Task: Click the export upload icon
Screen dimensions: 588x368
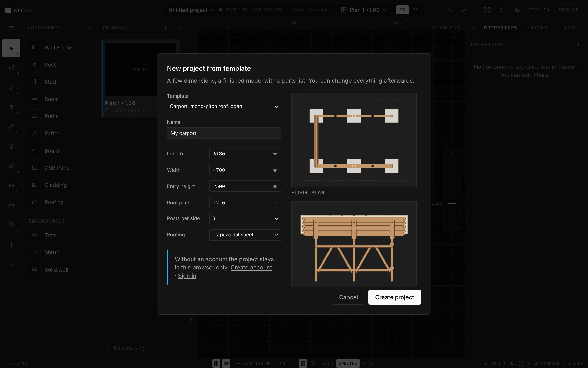Action: point(501,10)
